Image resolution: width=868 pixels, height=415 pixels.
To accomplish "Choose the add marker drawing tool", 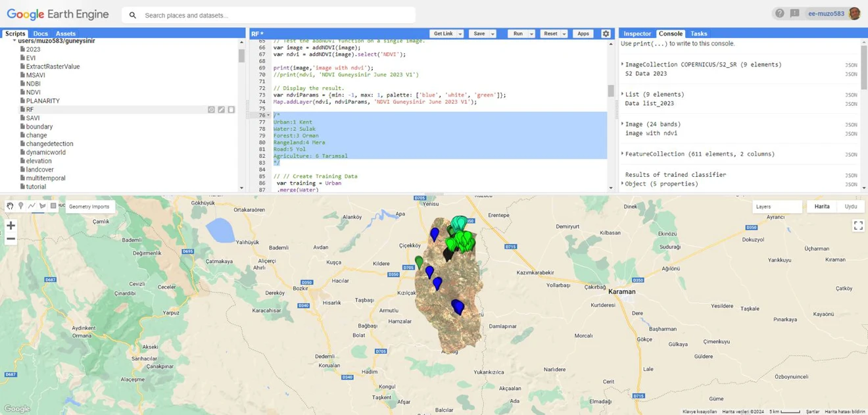I will tap(21, 206).
